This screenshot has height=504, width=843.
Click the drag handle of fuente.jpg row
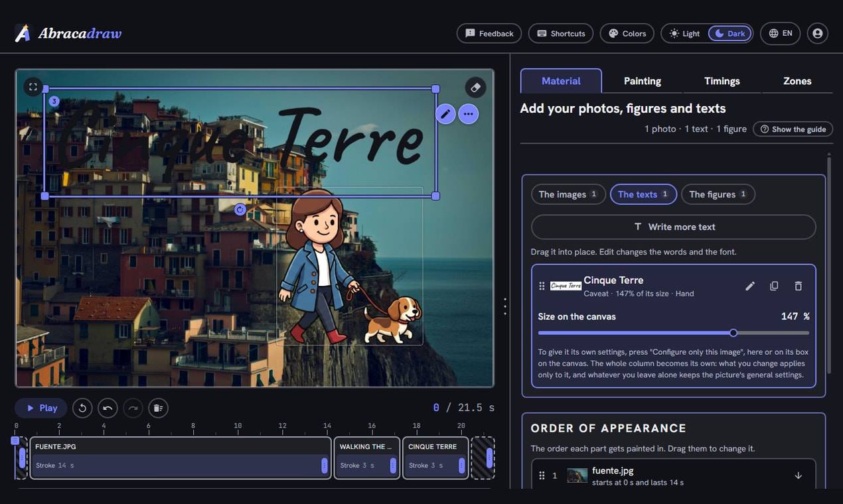point(542,475)
